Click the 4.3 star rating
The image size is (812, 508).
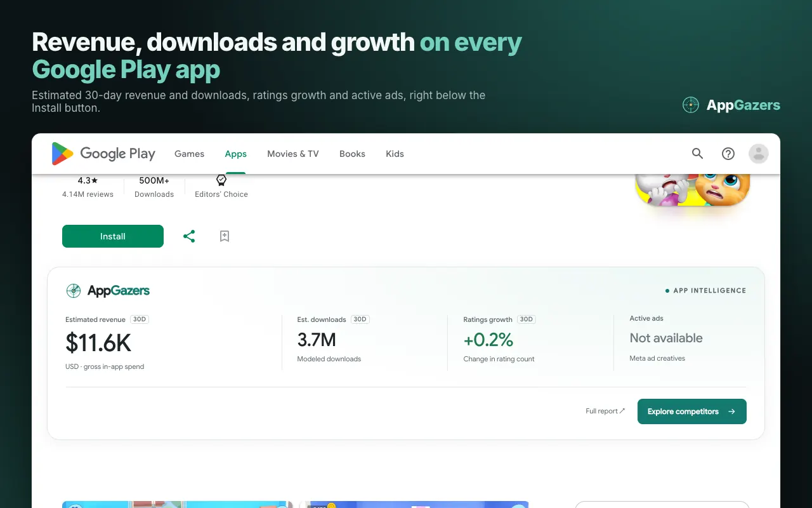tap(88, 180)
